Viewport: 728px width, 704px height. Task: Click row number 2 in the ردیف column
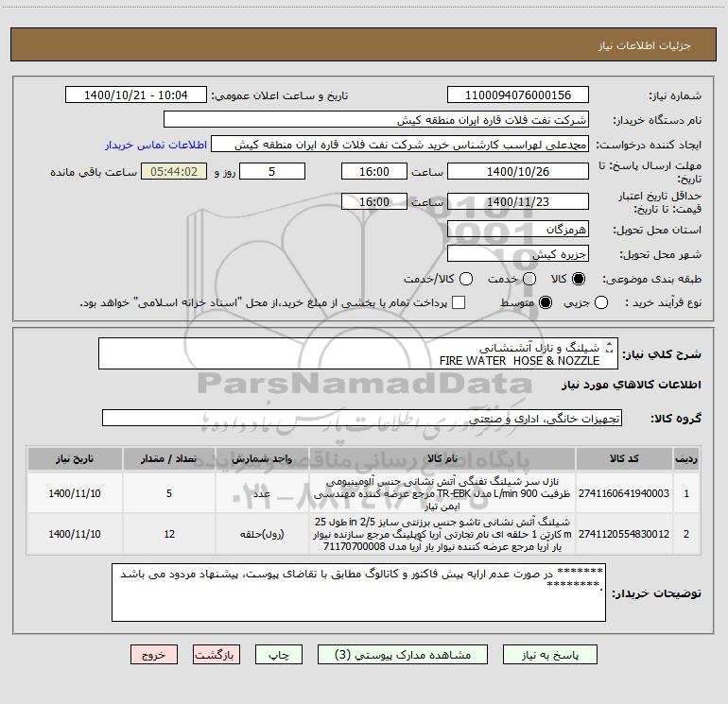click(686, 534)
